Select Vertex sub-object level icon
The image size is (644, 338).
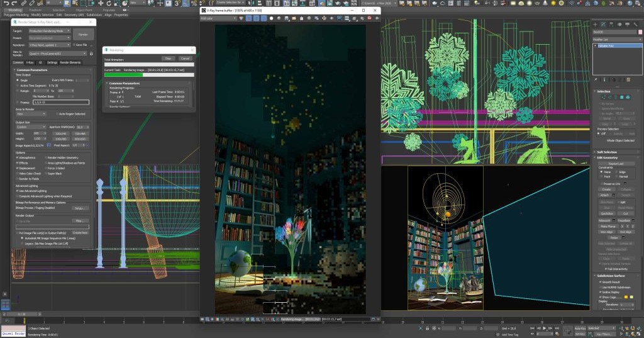tap(603, 98)
